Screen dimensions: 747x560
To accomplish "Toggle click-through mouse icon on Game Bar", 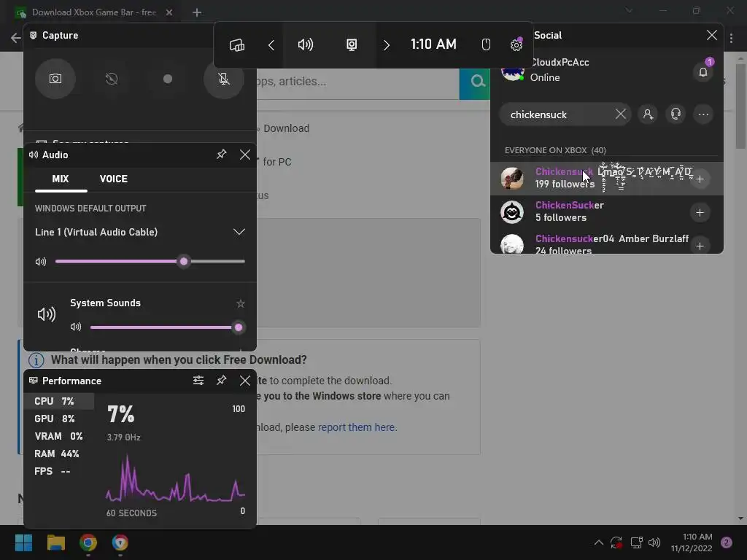I will click(485, 44).
